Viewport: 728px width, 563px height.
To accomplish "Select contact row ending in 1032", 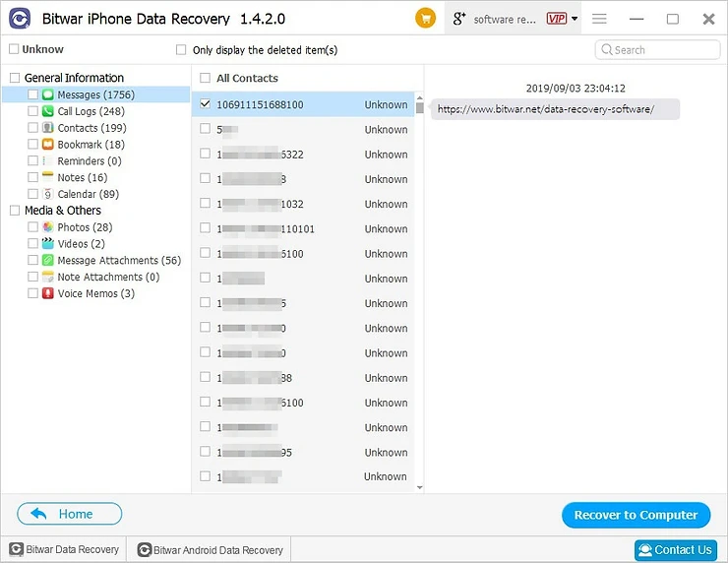I will [303, 204].
